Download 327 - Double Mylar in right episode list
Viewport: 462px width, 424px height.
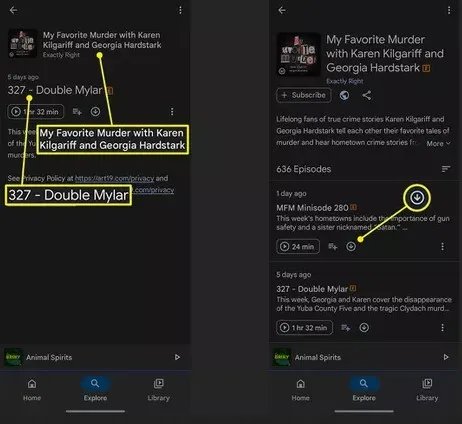point(364,328)
